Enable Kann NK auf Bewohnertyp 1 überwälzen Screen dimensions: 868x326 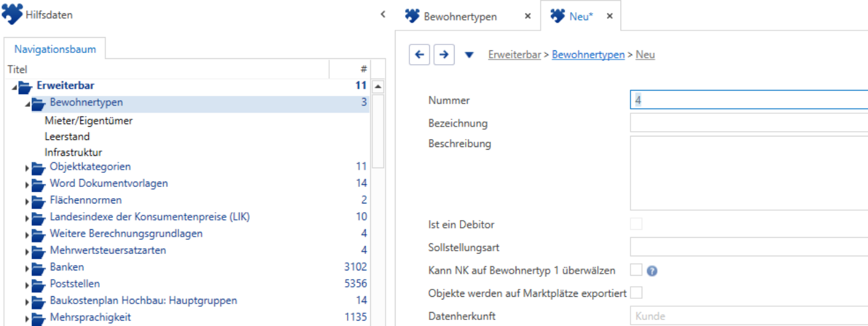tap(636, 270)
